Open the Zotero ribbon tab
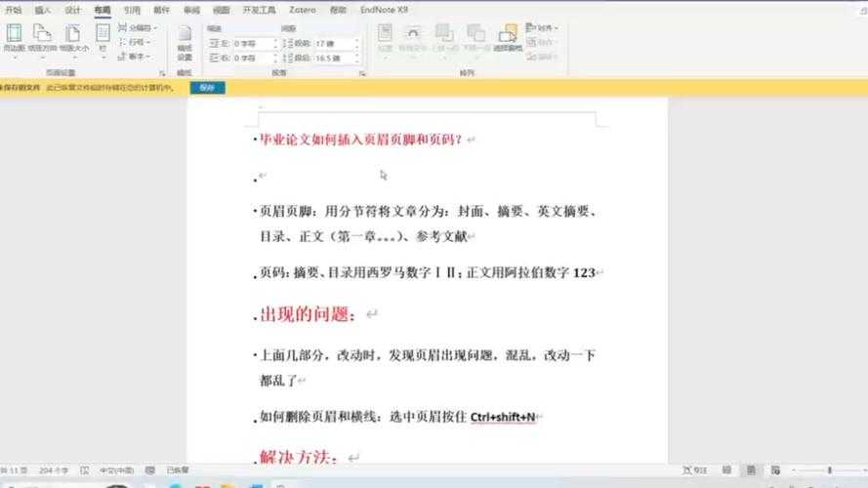 303,10
